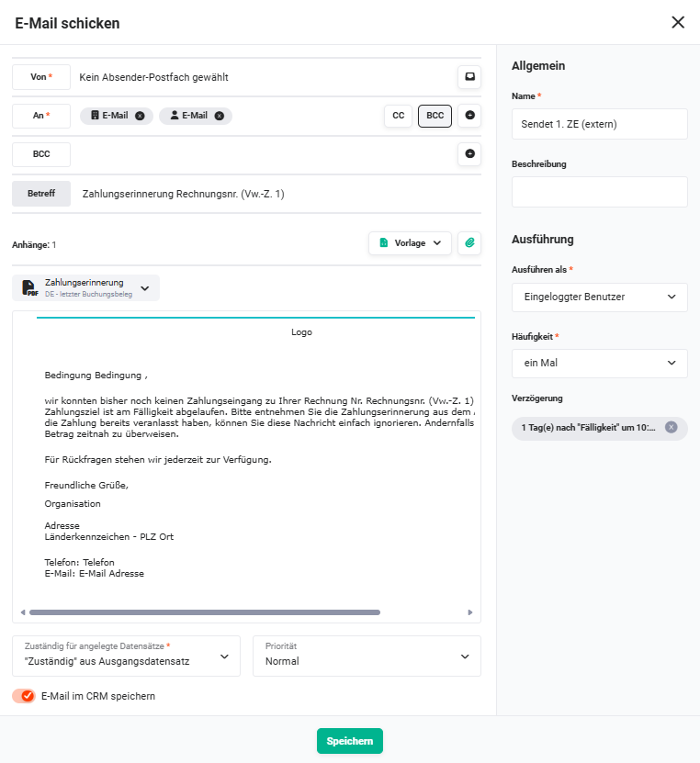Open Zuständig für angelegte Datensätze dropdown
This screenshot has width=700, height=763.
point(126,656)
